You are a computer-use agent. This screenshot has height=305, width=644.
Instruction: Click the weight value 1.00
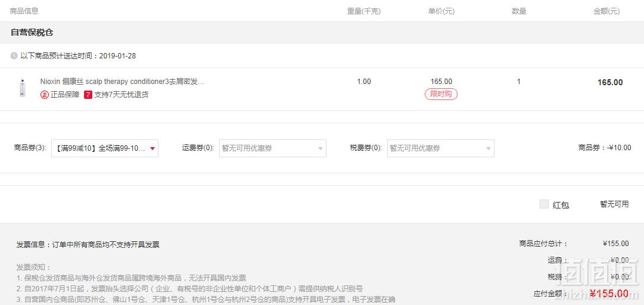pyautogui.click(x=364, y=82)
